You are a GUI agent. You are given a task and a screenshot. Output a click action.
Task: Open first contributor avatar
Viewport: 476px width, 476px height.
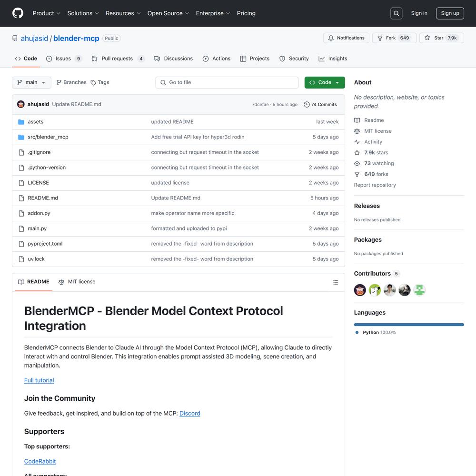coord(360,290)
